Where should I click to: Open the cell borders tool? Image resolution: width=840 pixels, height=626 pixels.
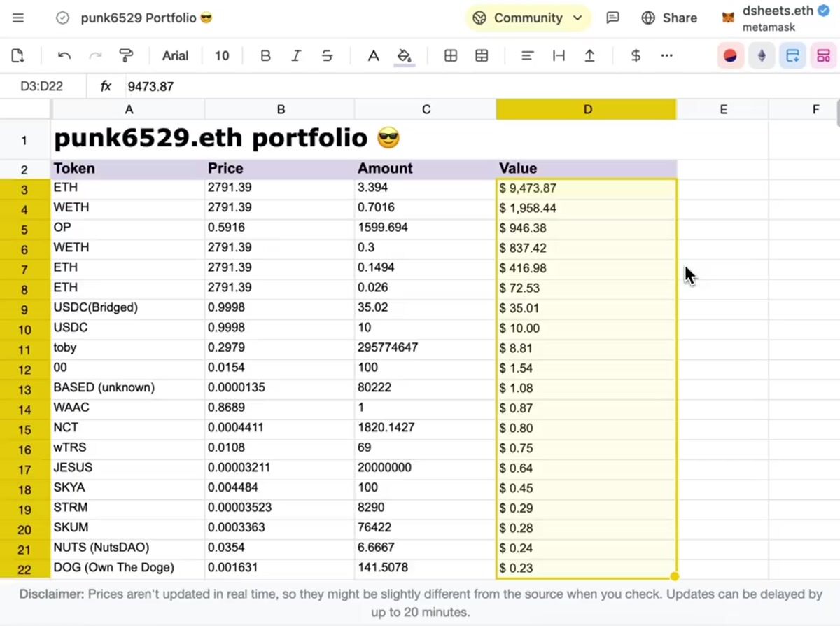451,56
